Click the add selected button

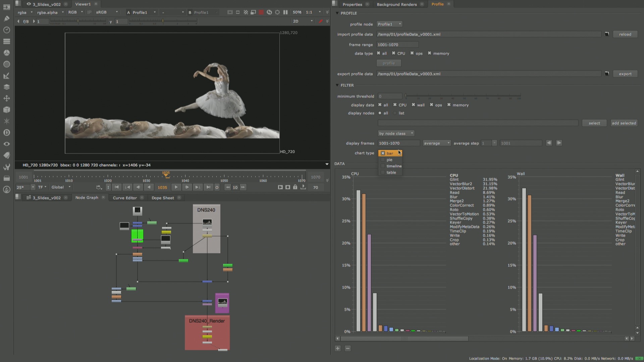[x=624, y=123]
